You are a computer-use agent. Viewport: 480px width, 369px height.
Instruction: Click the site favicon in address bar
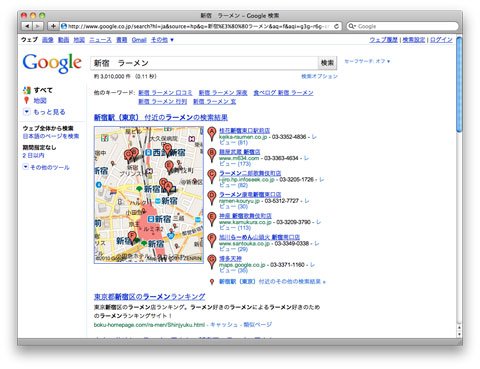pos(64,26)
